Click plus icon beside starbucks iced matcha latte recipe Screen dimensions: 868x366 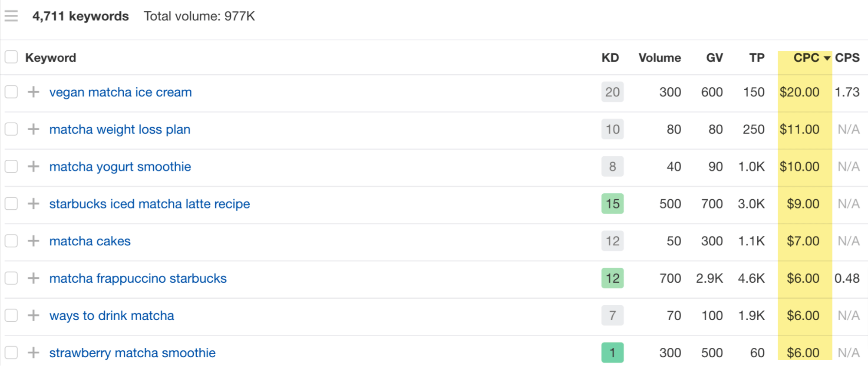33,204
